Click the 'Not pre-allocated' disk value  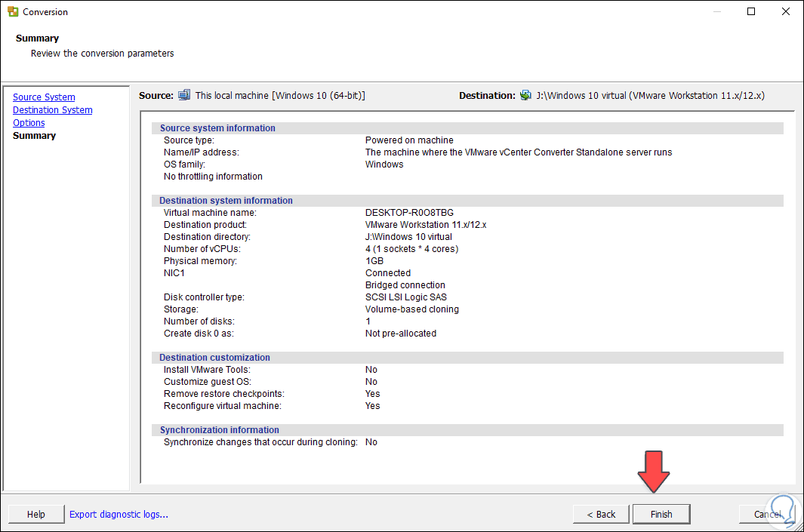[400, 333]
